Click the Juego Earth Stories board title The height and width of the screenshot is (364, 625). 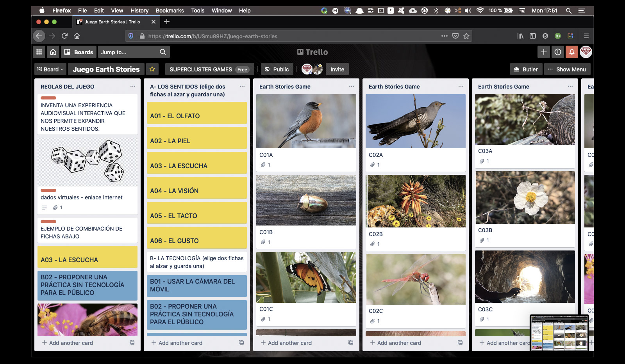pos(106,69)
